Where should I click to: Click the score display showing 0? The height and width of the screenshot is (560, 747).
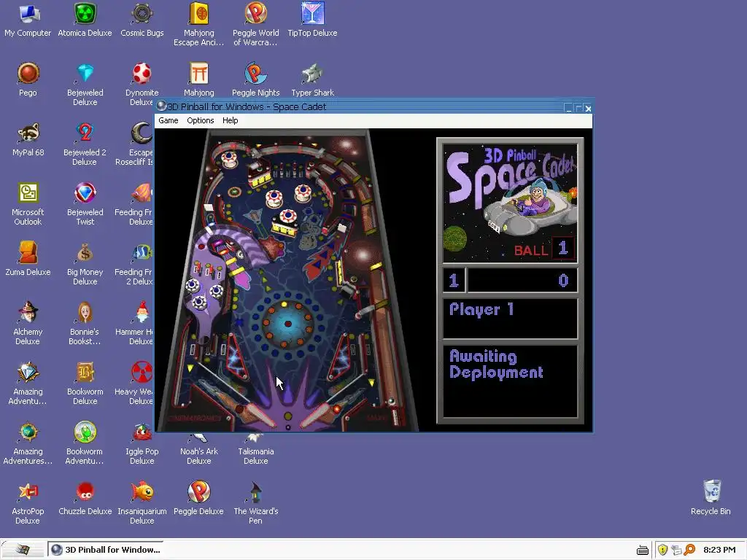point(522,280)
